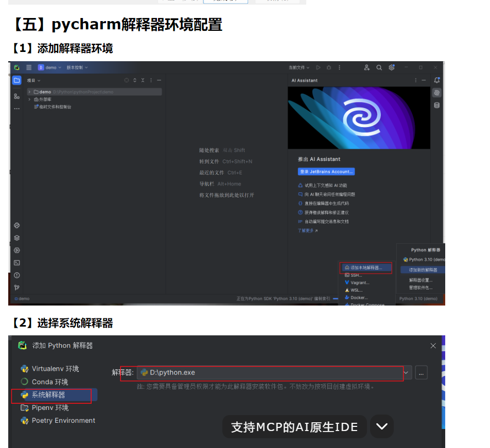Click the AI Assistant banner image

click(x=359, y=118)
